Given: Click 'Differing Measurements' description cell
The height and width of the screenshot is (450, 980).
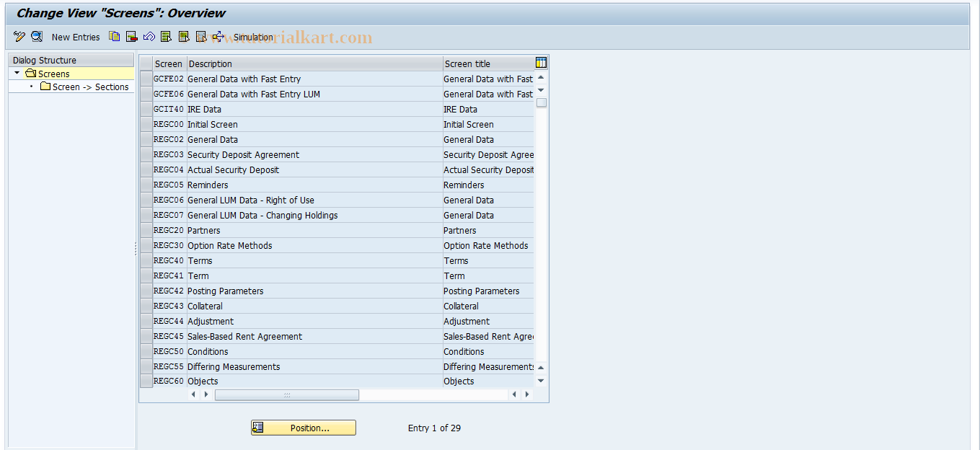Looking at the screenshot, I should pos(315,367).
